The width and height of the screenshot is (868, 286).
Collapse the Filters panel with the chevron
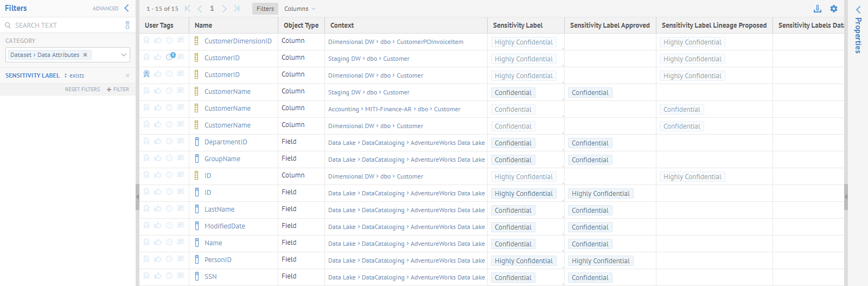(x=126, y=8)
